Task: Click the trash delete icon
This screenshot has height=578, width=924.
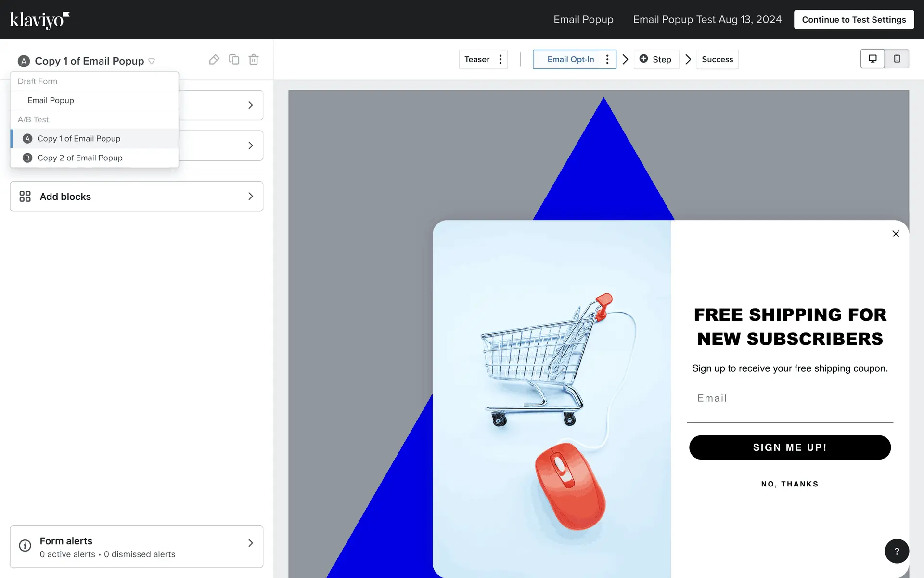Action: click(254, 60)
